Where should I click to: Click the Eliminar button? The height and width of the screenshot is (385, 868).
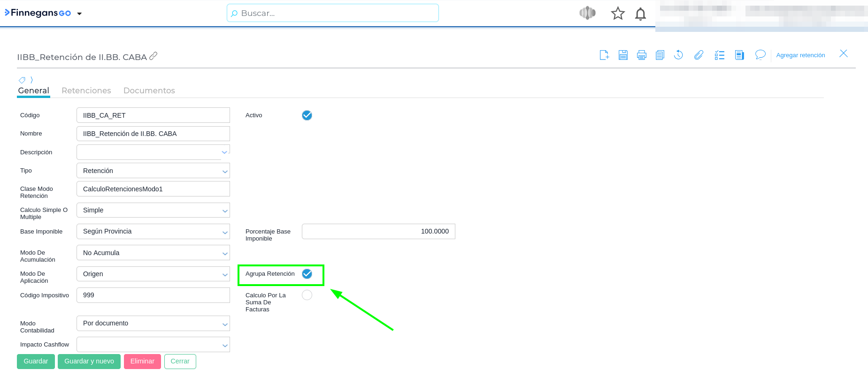[x=142, y=362]
